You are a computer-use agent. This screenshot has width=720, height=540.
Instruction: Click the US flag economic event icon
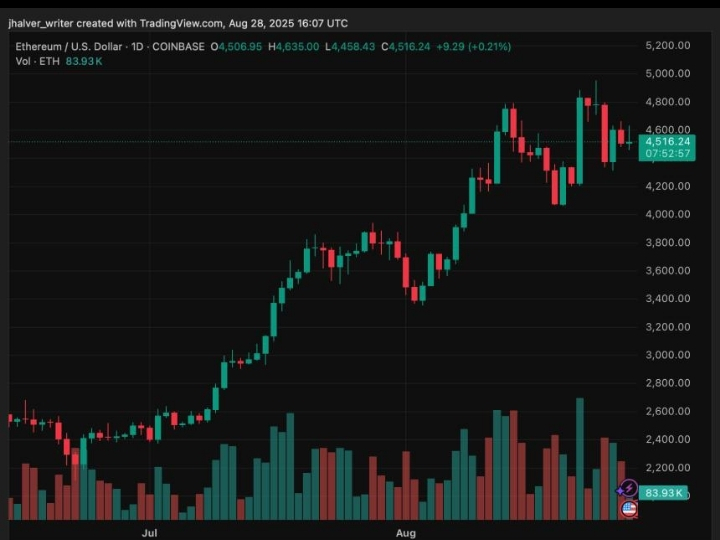pyautogui.click(x=629, y=509)
